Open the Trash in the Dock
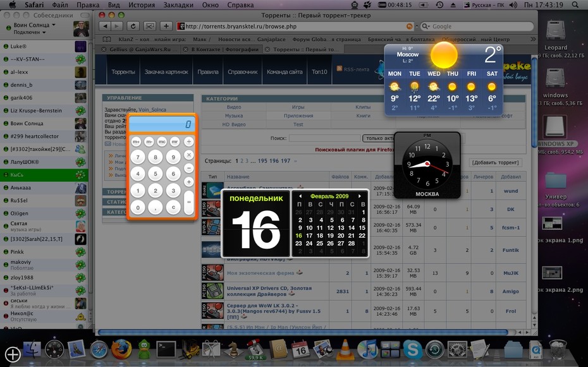This screenshot has width=588, height=367. click(x=558, y=350)
